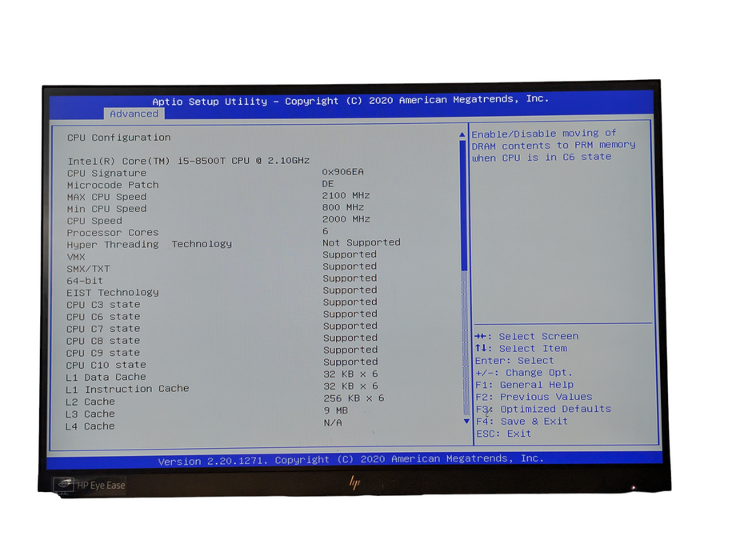Click the help text panel on the right
Image resolution: width=744 pixels, height=560 pixels.
[x=560, y=145]
